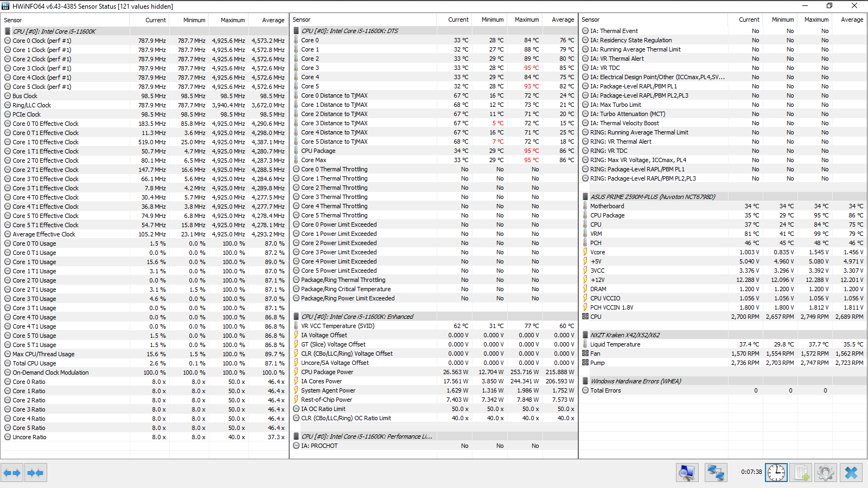Click the circle icon beside Total Errors
The height and width of the screenshot is (488, 868).
point(585,390)
